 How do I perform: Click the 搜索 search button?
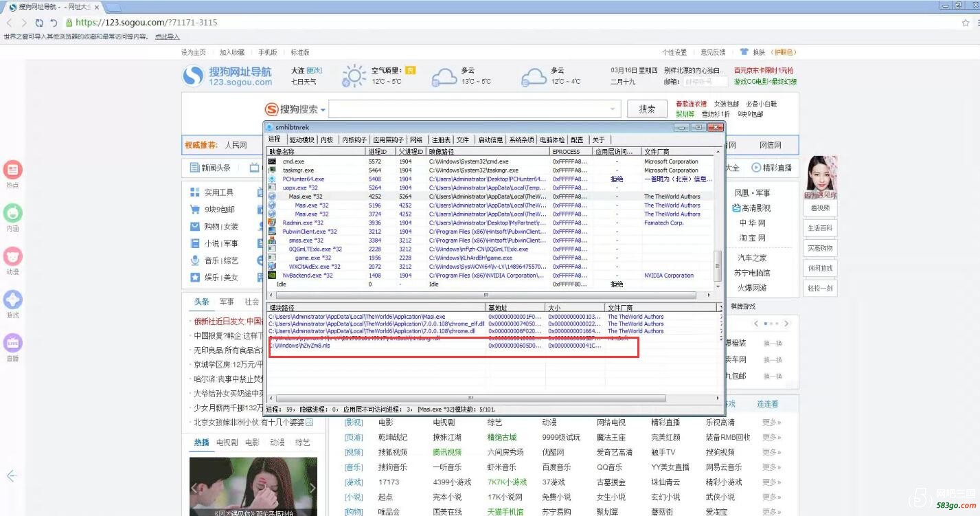coord(647,109)
